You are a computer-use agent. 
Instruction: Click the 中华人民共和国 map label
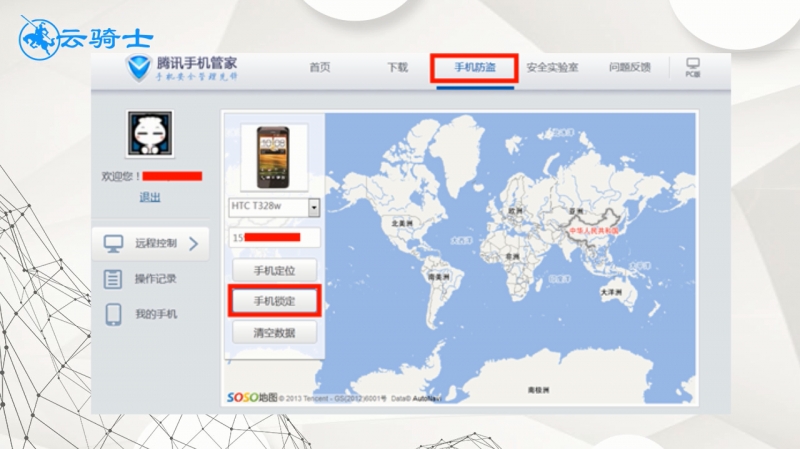point(594,231)
